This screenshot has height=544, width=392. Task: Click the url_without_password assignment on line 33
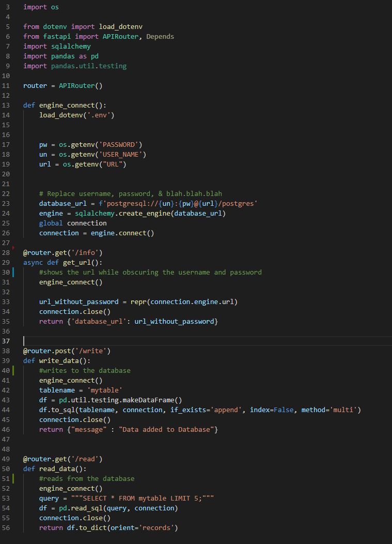[138, 302]
